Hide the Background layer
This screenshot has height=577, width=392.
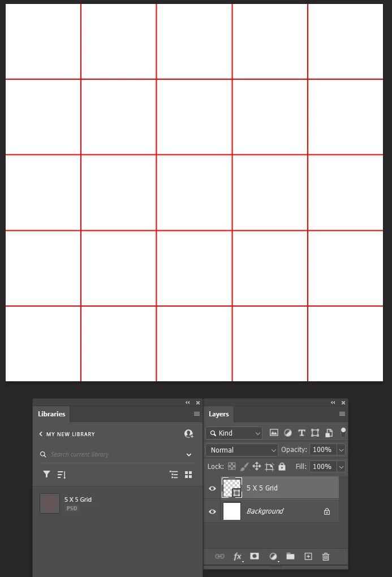[212, 511]
